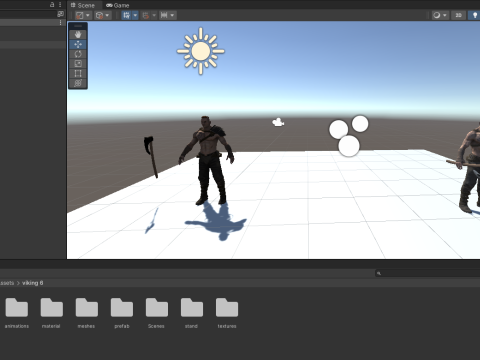Open the draw mode shading icon
The image size is (480, 360).
(x=437, y=15)
